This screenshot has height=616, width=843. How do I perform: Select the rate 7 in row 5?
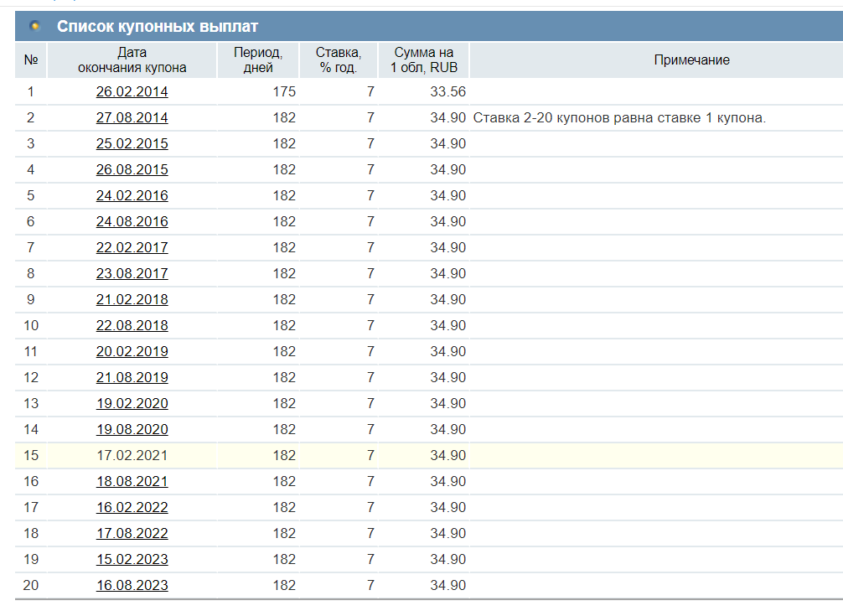coord(370,195)
